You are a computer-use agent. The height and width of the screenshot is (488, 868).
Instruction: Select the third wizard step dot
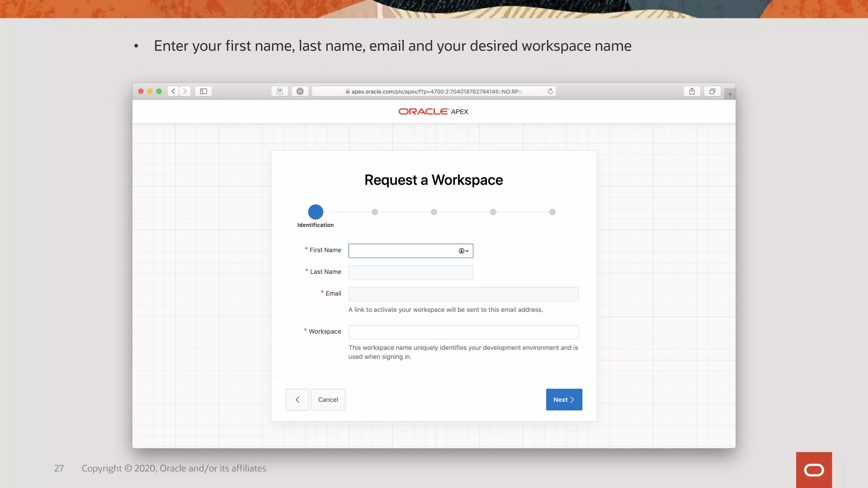[x=434, y=212]
